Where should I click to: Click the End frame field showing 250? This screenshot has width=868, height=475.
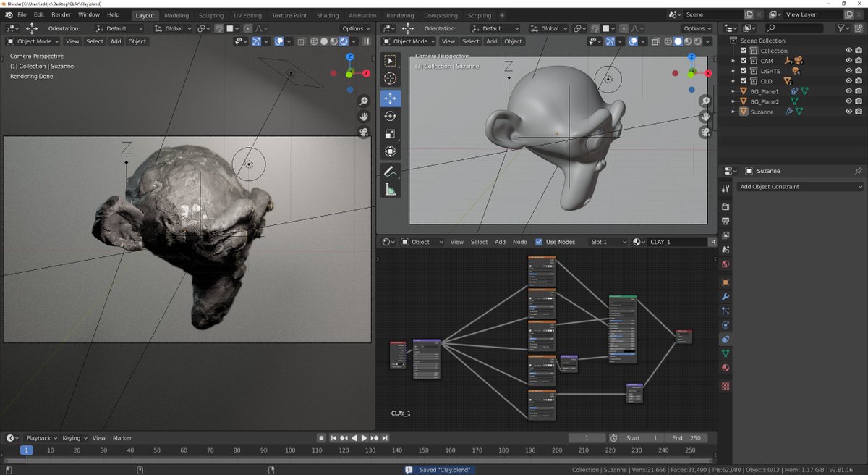687,438
